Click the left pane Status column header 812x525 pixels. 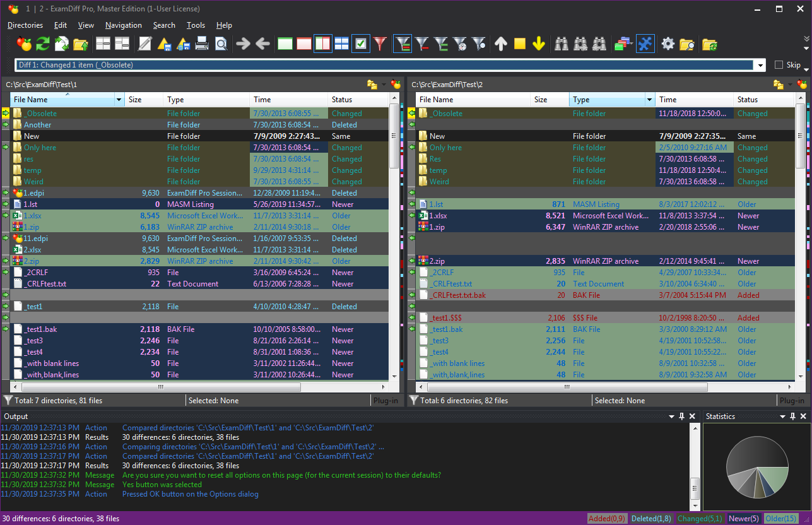357,100
